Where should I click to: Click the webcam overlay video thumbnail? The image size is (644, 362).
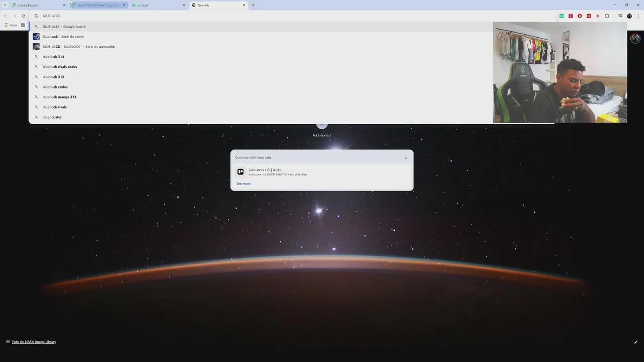point(560,72)
